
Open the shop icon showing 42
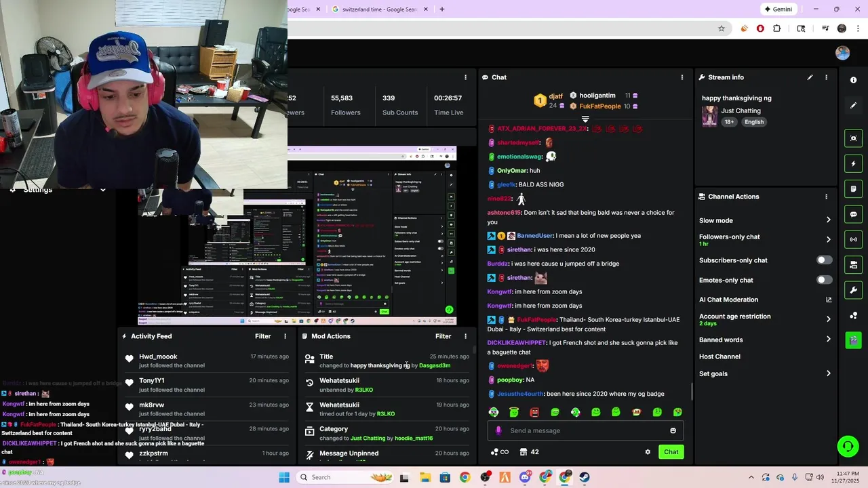pos(529,452)
